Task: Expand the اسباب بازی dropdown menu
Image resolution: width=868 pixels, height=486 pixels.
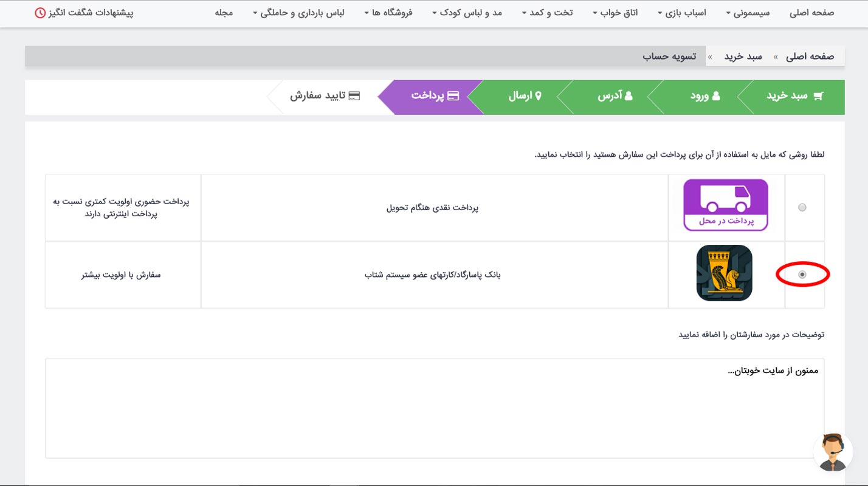Action: coord(682,13)
